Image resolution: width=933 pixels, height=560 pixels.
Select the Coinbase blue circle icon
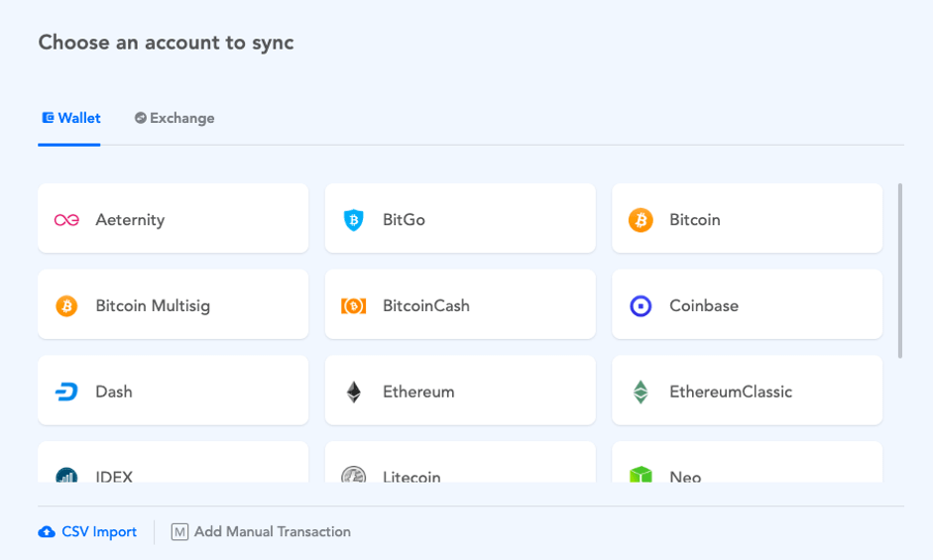[641, 306]
